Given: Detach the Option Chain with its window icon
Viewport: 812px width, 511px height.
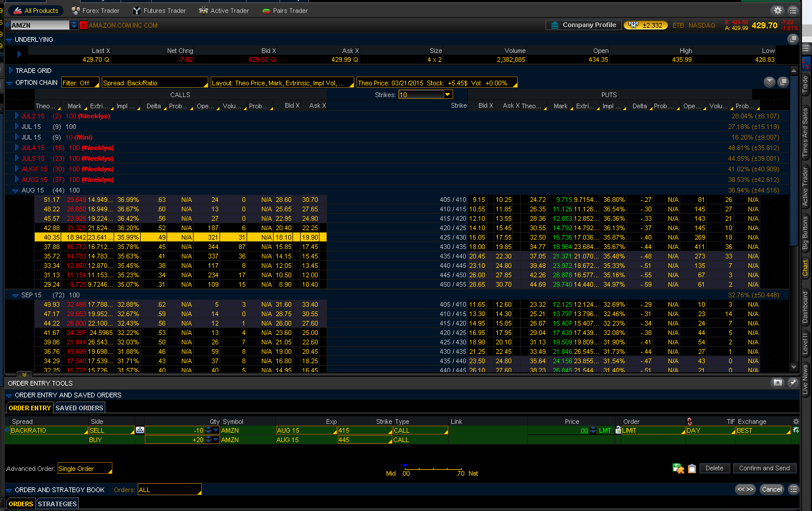Looking at the screenshot, I should (x=783, y=82).
